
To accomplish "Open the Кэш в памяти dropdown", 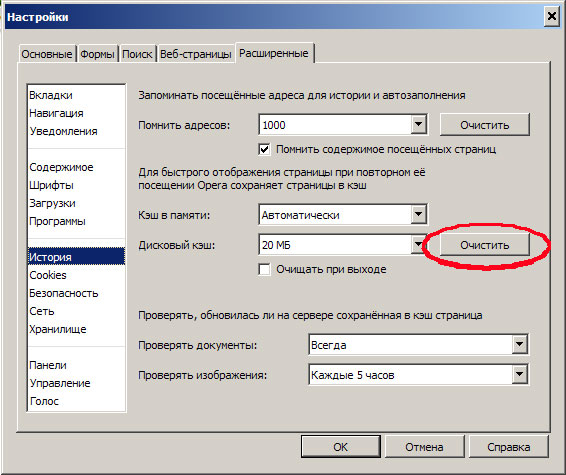I will click(343, 215).
